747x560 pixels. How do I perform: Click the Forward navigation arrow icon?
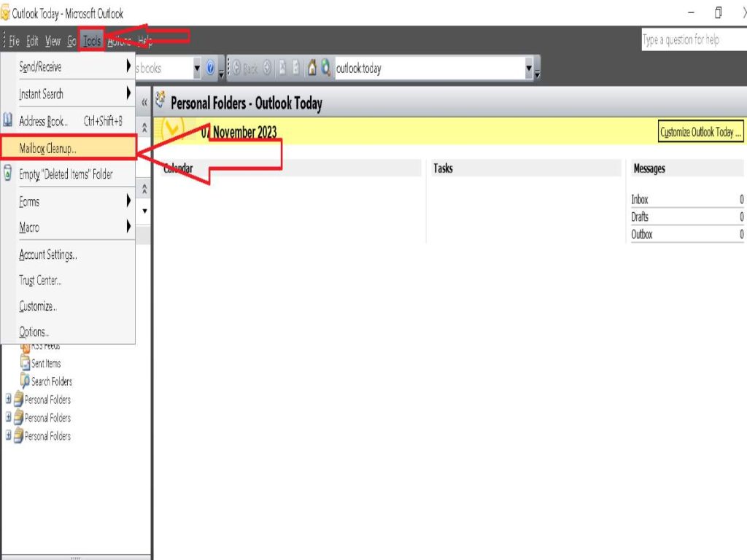click(267, 68)
